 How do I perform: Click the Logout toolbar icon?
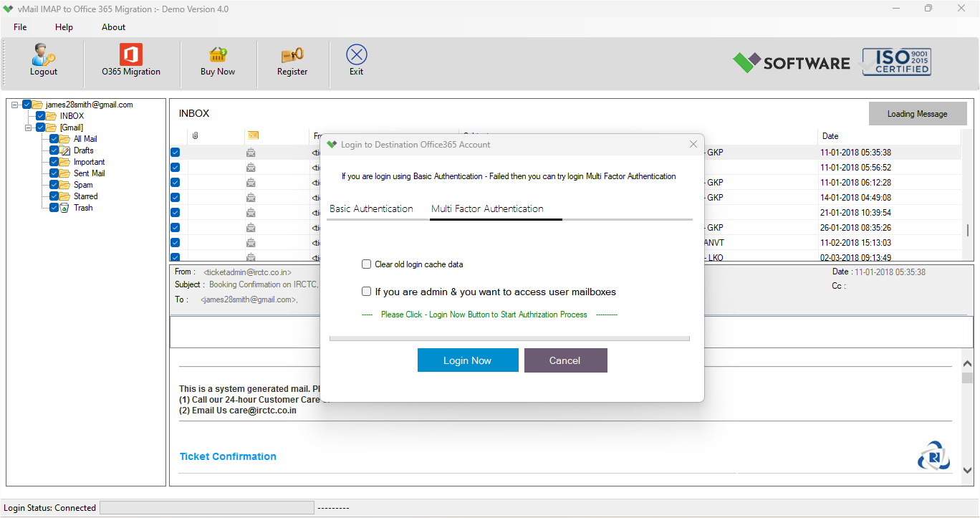pyautogui.click(x=44, y=55)
